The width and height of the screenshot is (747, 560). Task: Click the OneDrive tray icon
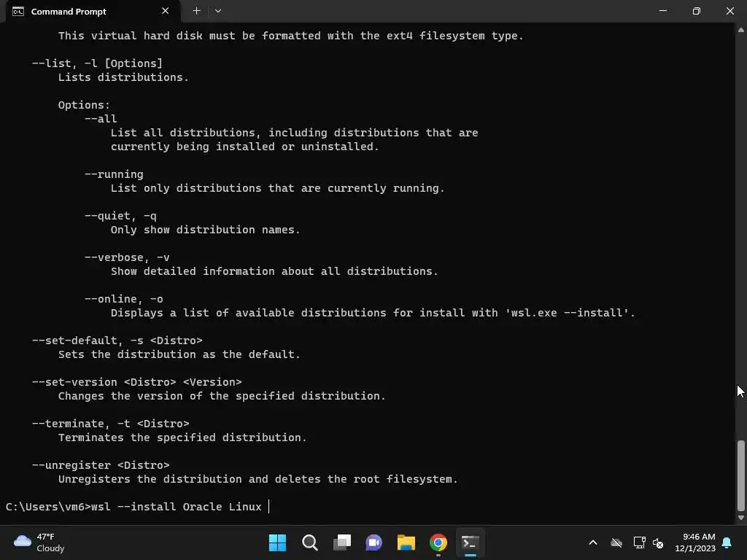pos(616,542)
